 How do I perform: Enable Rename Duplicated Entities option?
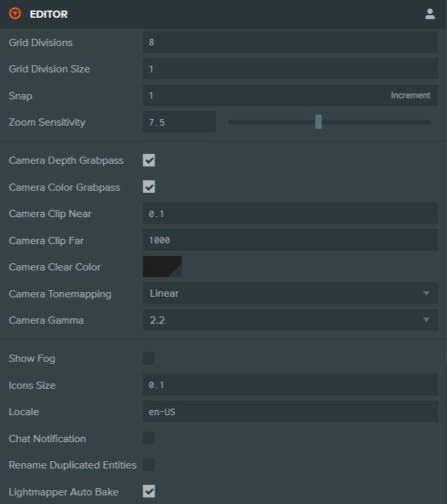(149, 465)
